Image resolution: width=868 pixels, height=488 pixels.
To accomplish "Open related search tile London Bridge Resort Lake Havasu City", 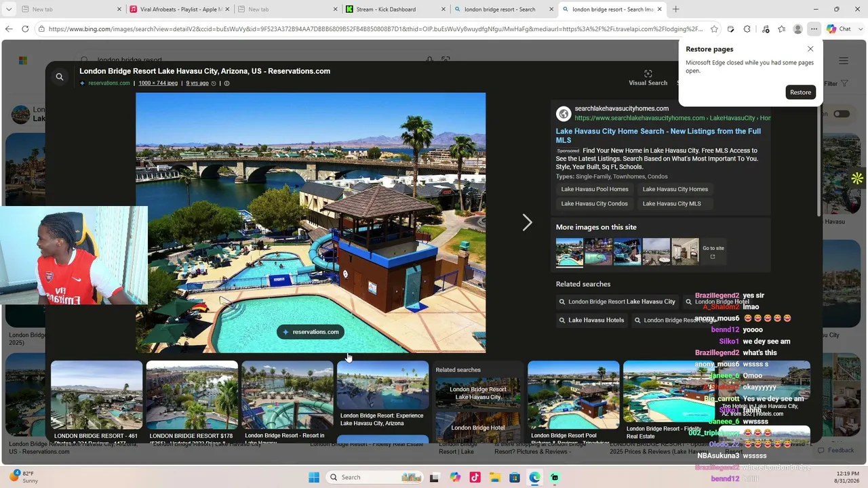I will pos(478,393).
